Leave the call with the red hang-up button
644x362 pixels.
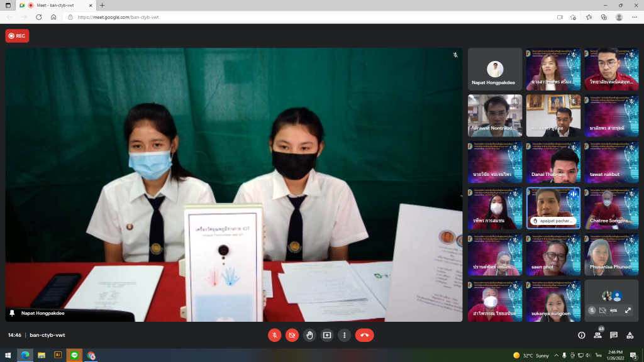(364, 336)
